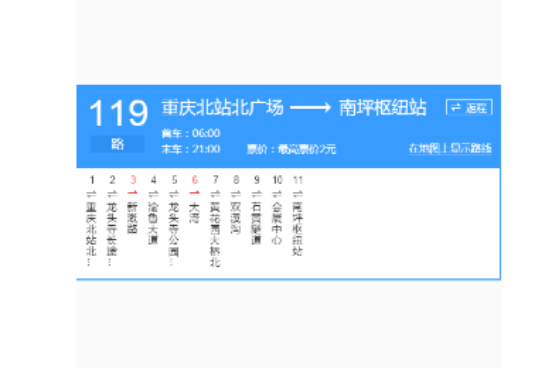Click the stop number 7
552x368 pixels.
[215, 180]
